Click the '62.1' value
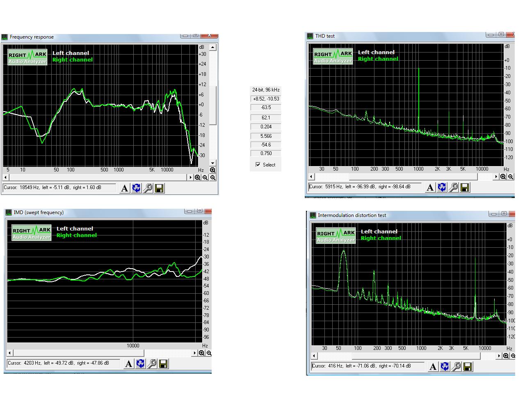525x420 pixels. tap(266, 118)
